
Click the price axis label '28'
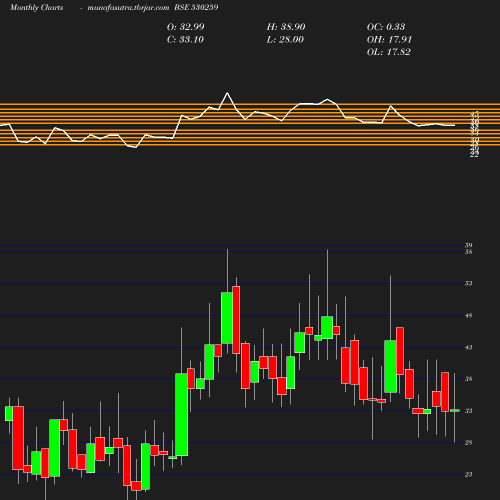point(469,443)
